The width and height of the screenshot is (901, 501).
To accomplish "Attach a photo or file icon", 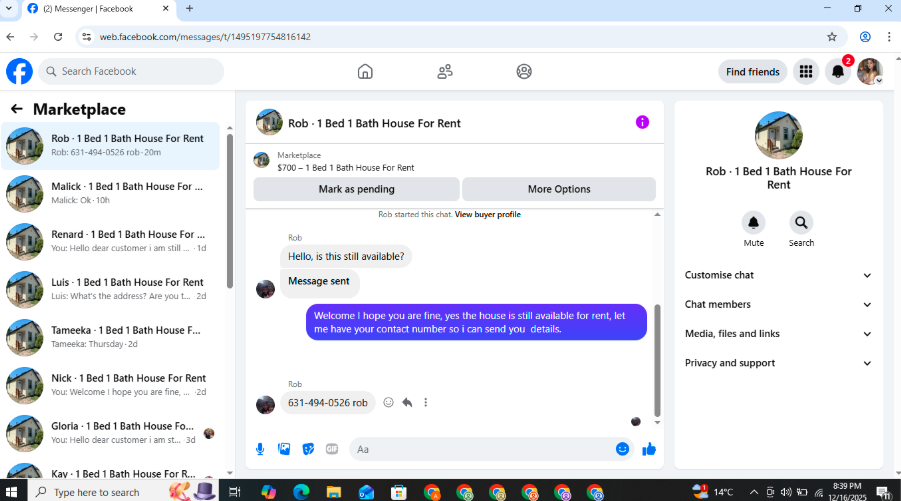I will point(284,449).
